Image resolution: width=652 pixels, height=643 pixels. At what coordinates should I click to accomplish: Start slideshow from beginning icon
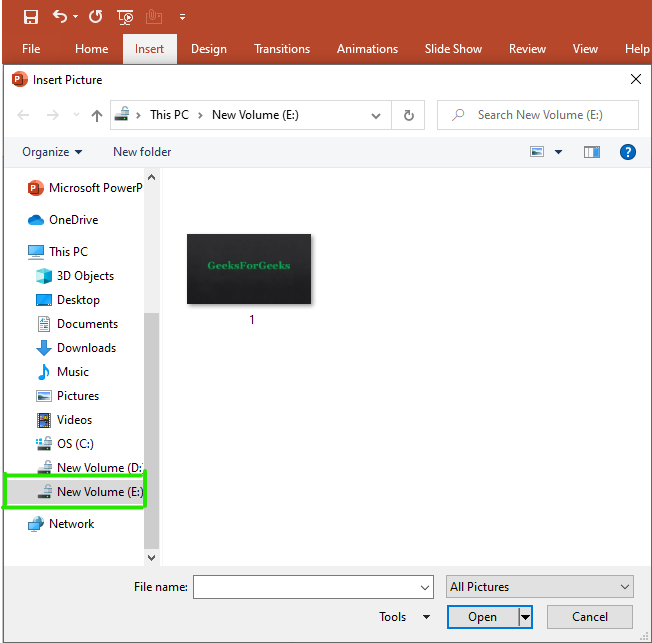pyautogui.click(x=125, y=17)
